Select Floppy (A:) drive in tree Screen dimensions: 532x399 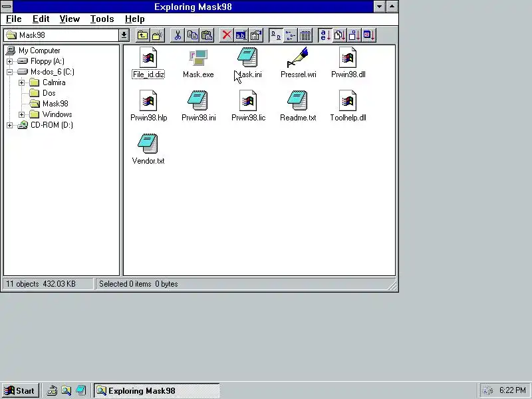(47, 61)
